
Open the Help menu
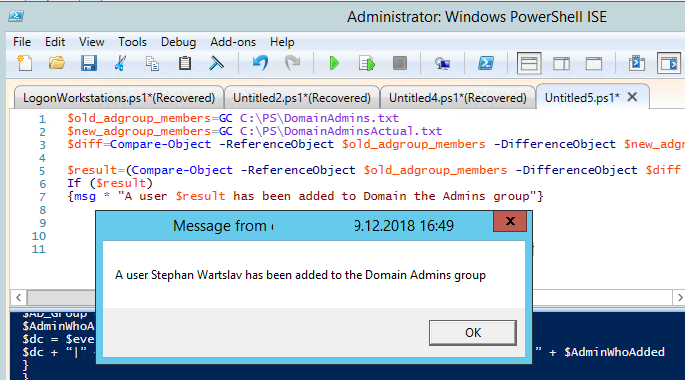(282, 42)
